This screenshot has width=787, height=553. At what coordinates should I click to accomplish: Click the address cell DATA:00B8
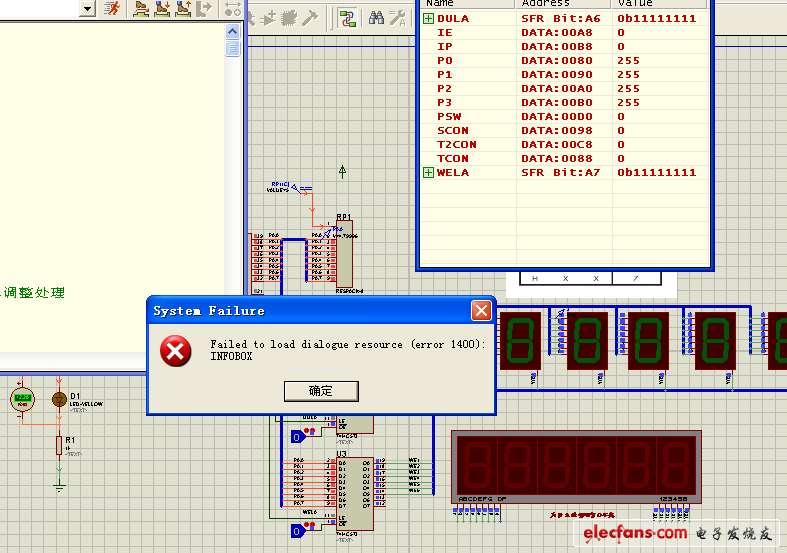click(557, 47)
